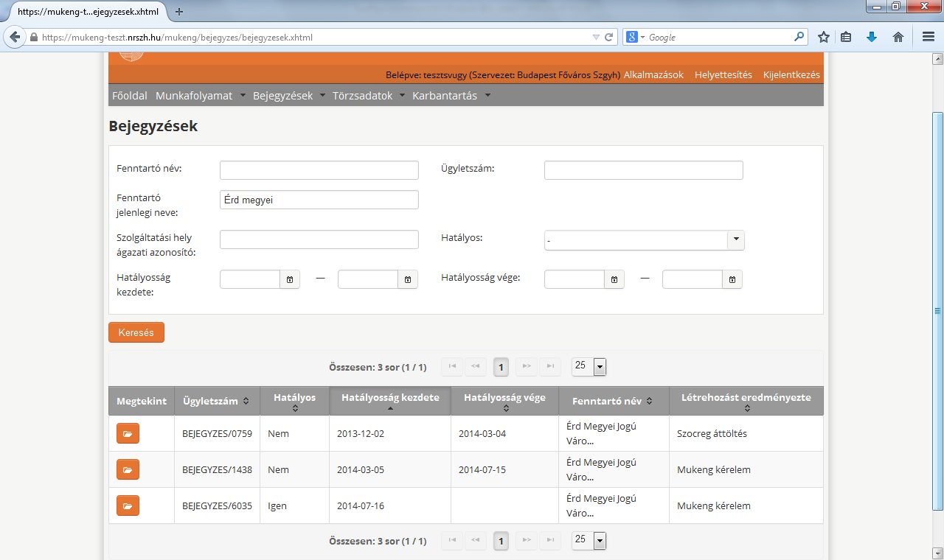Open the Hatályos dropdown
Image resolution: width=944 pixels, height=560 pixels.
click(736, 240)
